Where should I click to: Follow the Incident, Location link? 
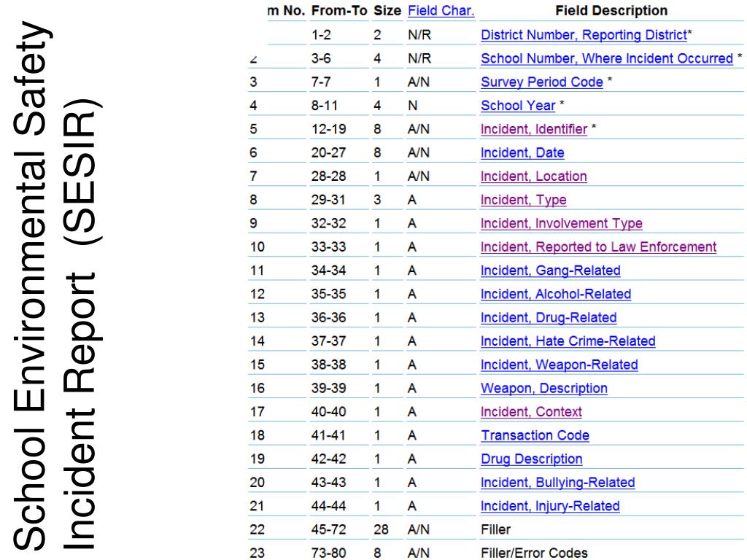(x=533, y=176)
